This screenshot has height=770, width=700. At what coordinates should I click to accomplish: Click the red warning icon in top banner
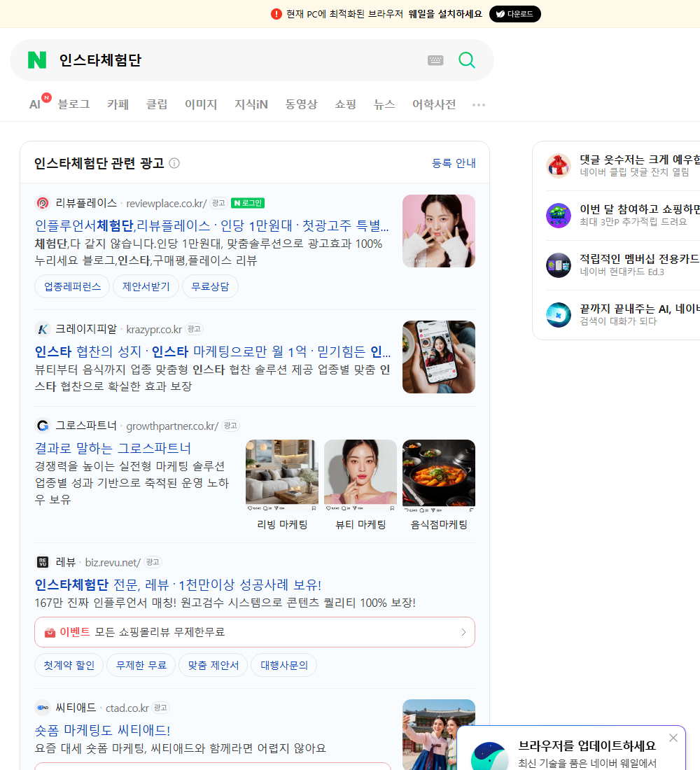pos(276,14)
